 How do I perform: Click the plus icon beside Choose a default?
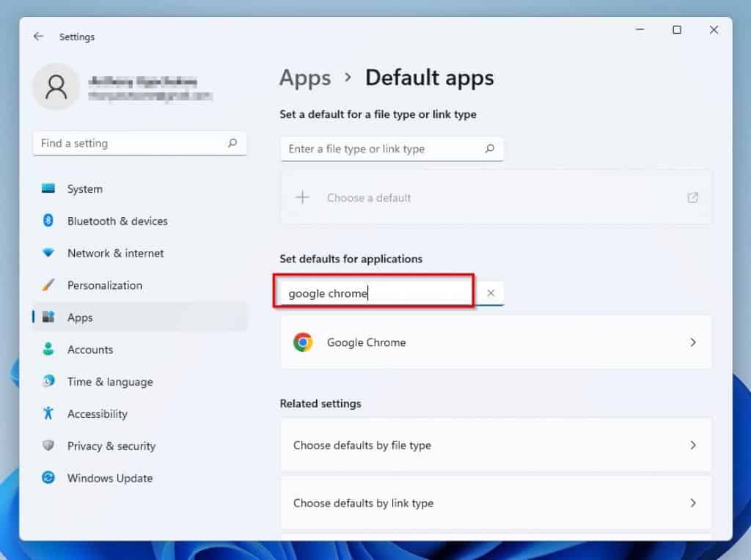click(x=302, y=197)
